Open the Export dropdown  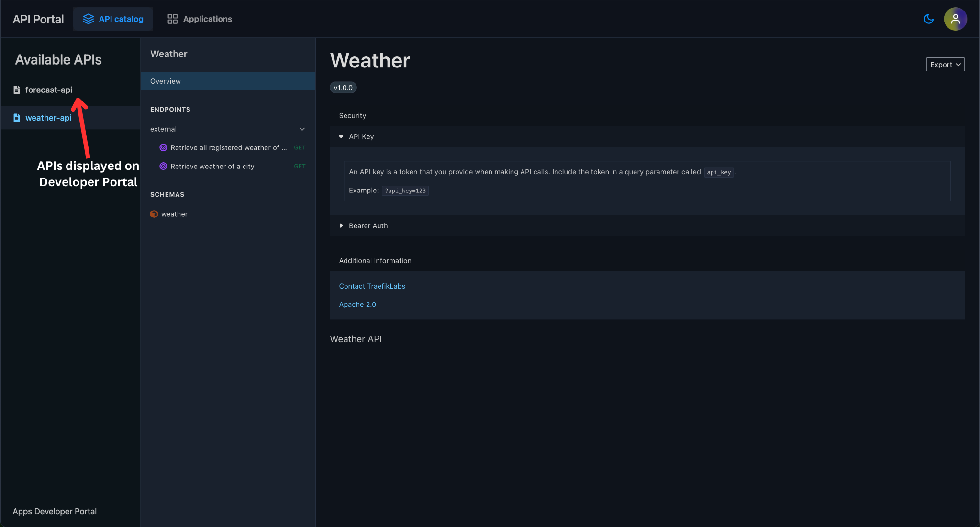[945, 64]
